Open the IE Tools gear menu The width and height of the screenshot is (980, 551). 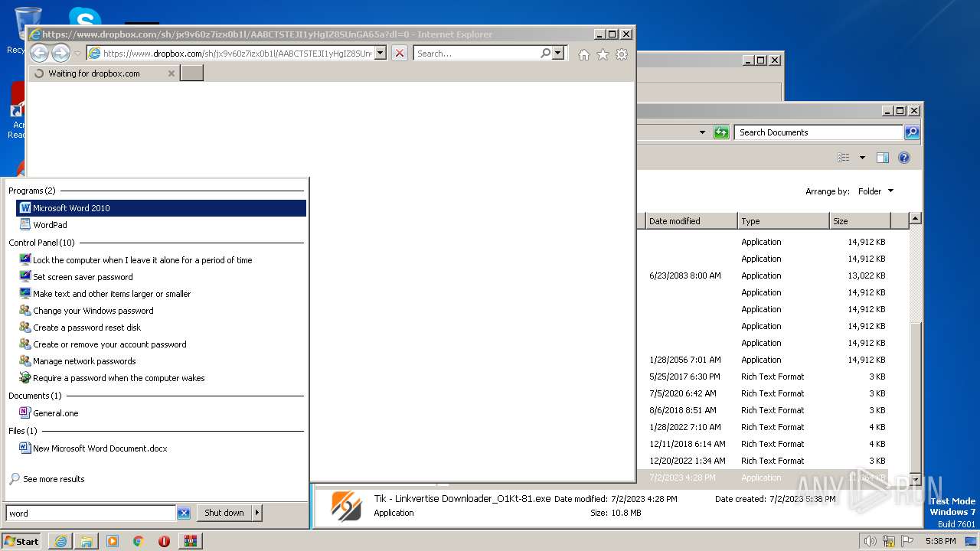(622, 54)
